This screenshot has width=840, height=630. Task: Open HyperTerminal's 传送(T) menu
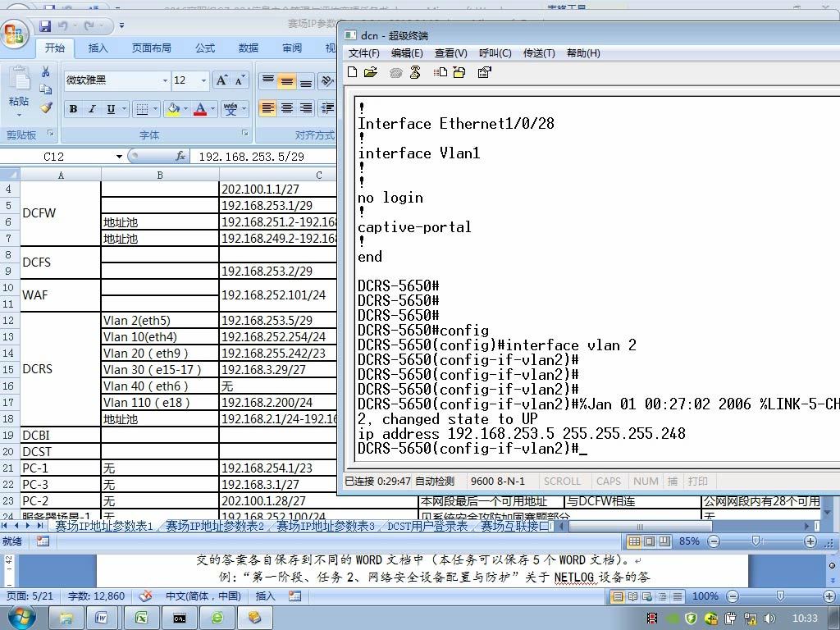(539, 53)
